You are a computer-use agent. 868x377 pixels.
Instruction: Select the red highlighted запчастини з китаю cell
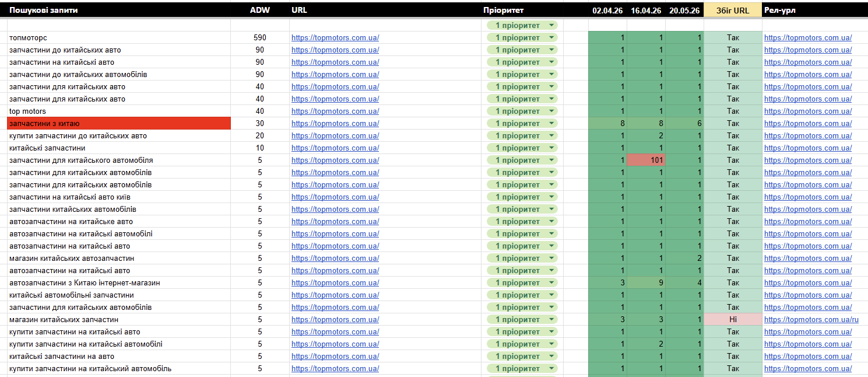tap(119, 123)
